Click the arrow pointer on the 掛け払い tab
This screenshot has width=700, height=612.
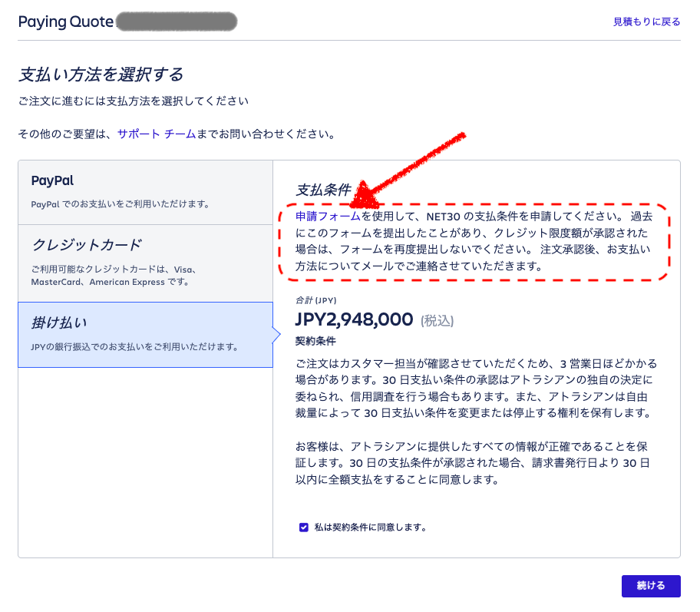tap(277, 335)
